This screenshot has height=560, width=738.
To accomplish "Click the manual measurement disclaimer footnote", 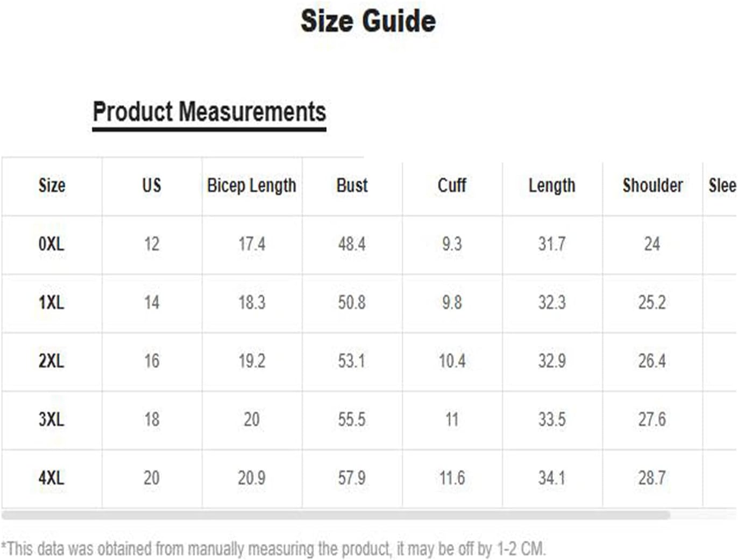I will coord(273,549).
